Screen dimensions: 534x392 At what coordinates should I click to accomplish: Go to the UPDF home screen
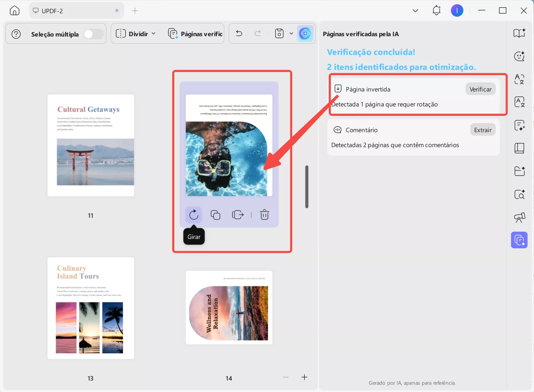pyautogui.click(x=15, y=11)
